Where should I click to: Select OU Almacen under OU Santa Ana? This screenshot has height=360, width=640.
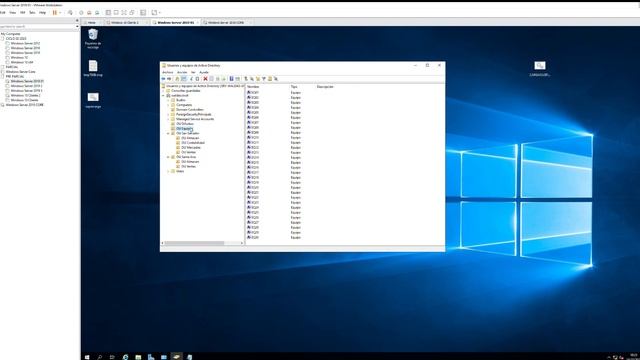[190, 162]
